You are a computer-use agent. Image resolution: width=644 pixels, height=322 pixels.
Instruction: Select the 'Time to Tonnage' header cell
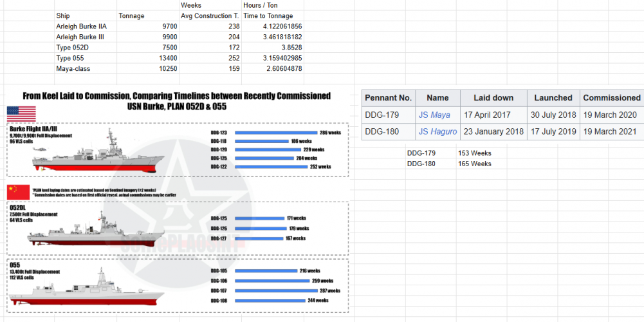273,16
